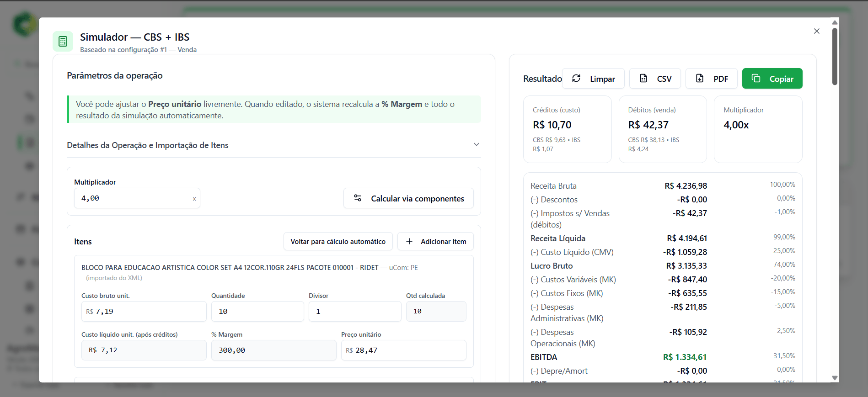The height and width of the screenshot is (397, 868).
Task: Edit the Custo bruto unit. field
Action: point(144,312)
